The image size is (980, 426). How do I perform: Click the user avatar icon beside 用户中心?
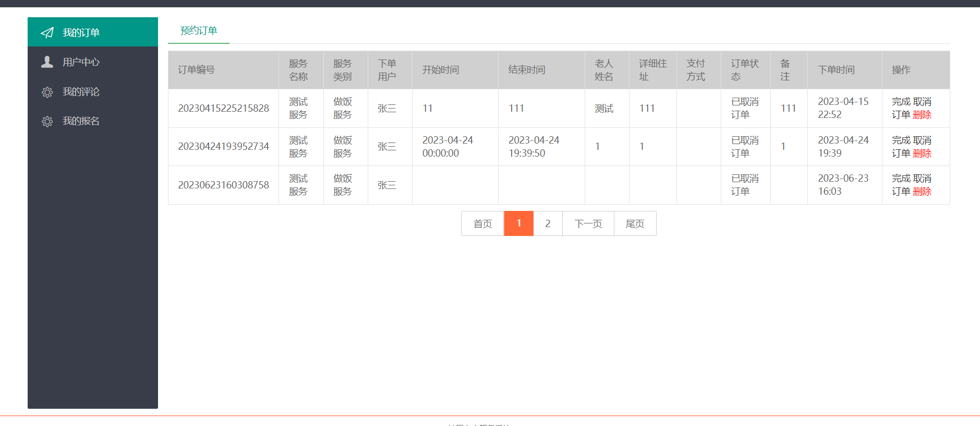point(47,62)
